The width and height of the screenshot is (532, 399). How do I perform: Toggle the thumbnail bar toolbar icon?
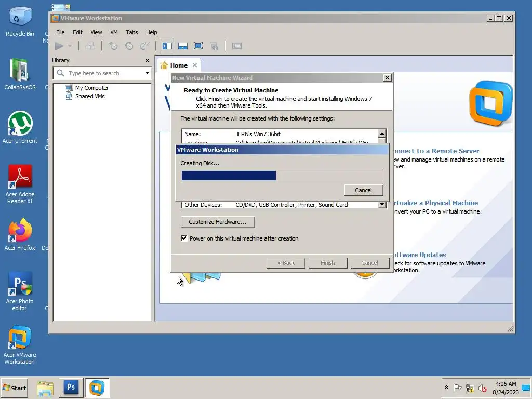(182, 46)
